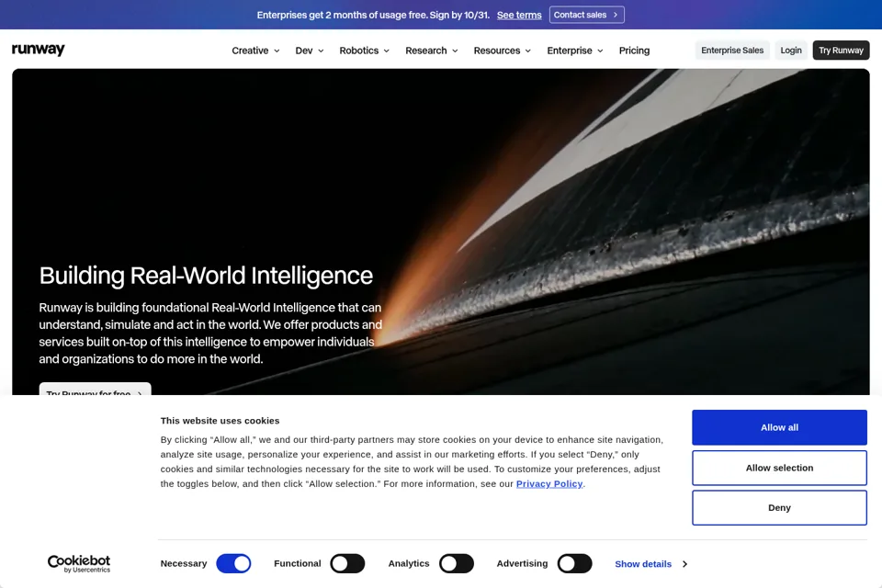
Task: Go to the Pricing page
Action: 634,51
